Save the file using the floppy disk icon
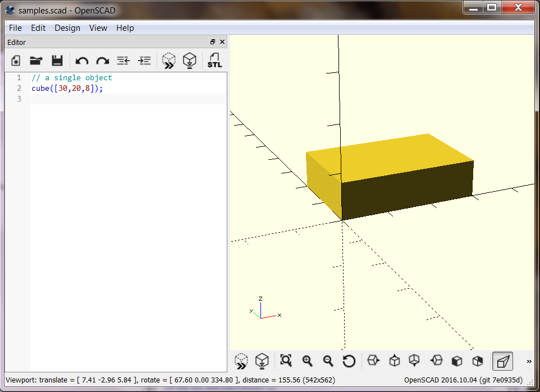The image size is (540, 392). [57, 61]
